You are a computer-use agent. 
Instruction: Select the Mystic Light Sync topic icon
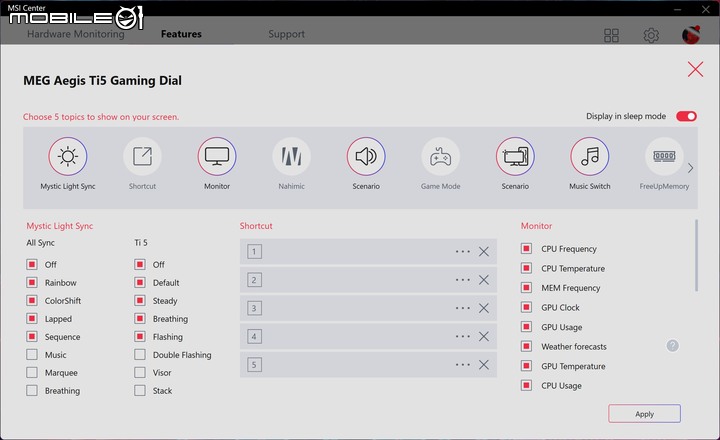coord(68,157)
